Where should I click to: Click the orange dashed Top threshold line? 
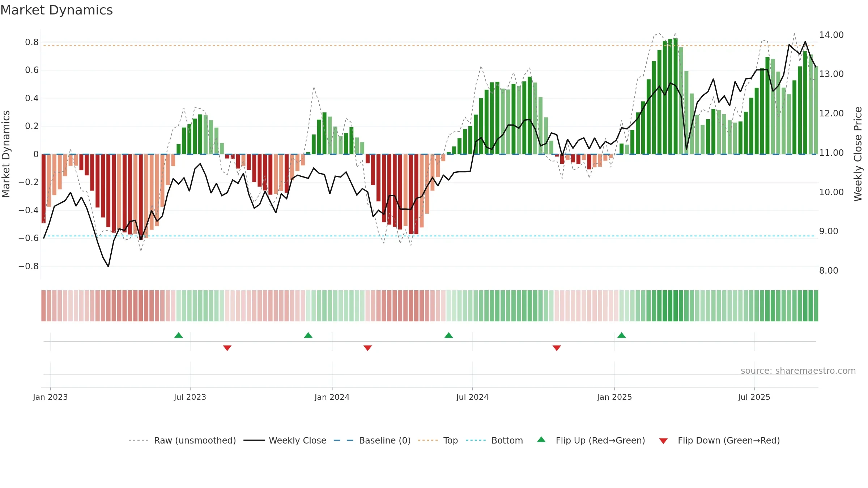point(429,46)
